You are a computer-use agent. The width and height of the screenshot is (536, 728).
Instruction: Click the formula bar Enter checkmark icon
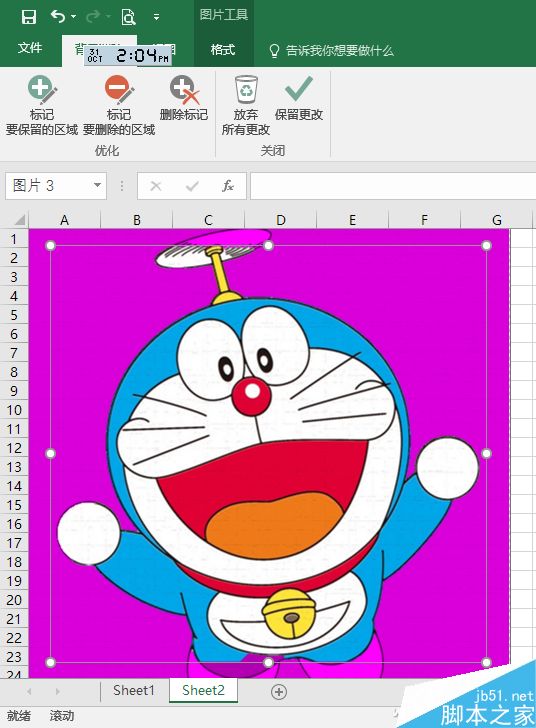[192, 186]
